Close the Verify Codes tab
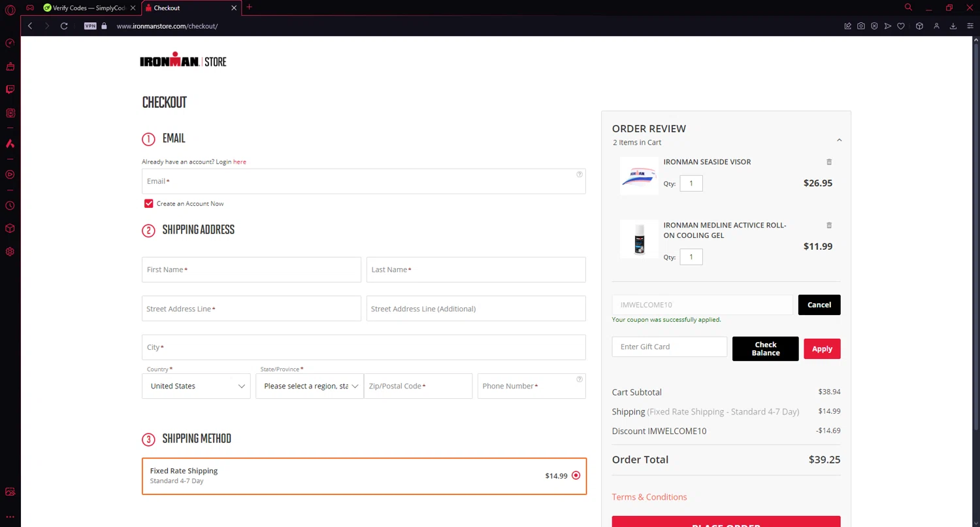Screen dimensions: 980x527 (133, 8)
